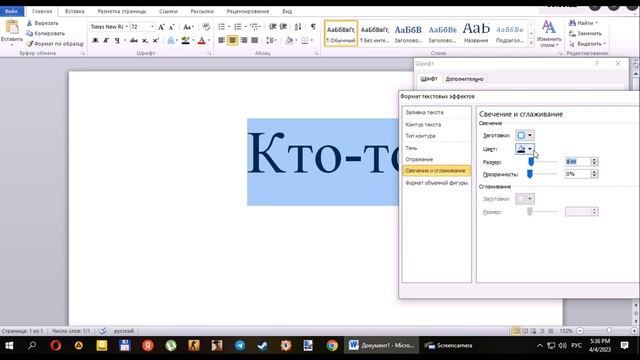Click the highlighted Center alignment button
This screenshot has height=360, width=640.
tap(232, 40)
